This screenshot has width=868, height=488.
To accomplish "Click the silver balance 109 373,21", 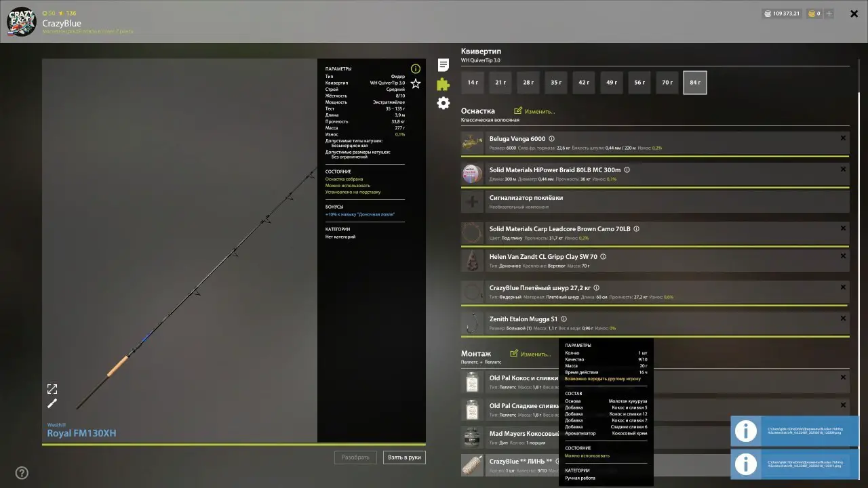I will (781, 14).
